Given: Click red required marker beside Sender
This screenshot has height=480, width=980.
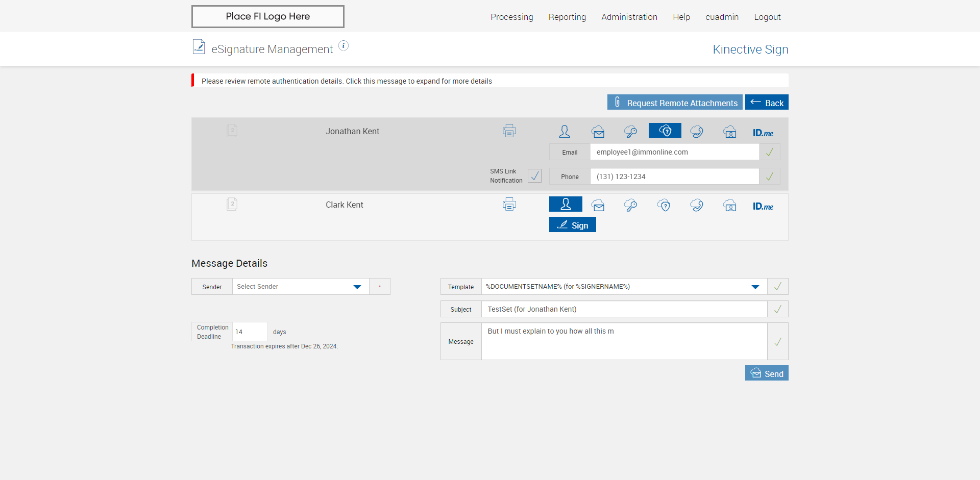Looking at the screenshot, I should tap(380, 287).
